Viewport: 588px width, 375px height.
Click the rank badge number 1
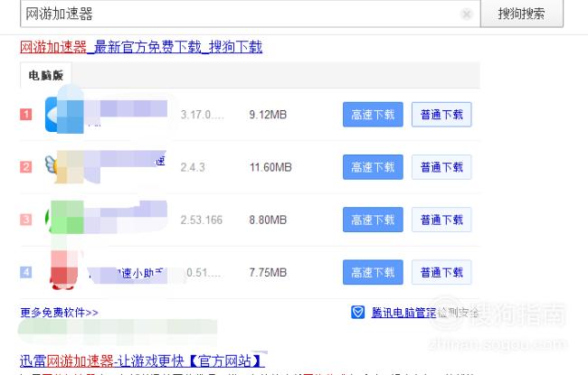click(26, 114)
